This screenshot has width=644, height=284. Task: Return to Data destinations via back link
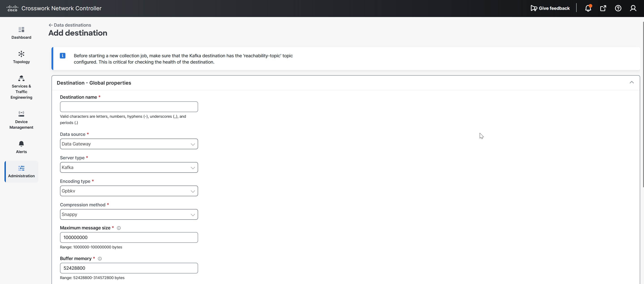[70, 25]
